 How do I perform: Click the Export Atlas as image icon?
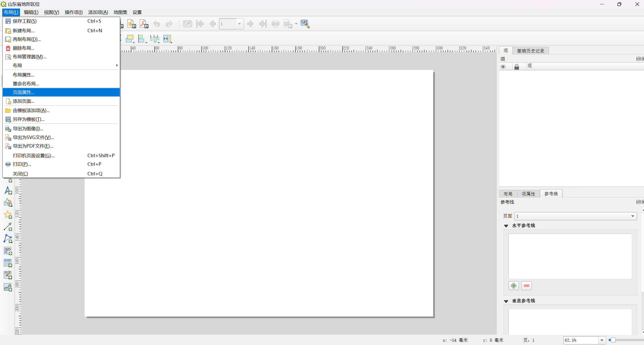click(288, 24)
